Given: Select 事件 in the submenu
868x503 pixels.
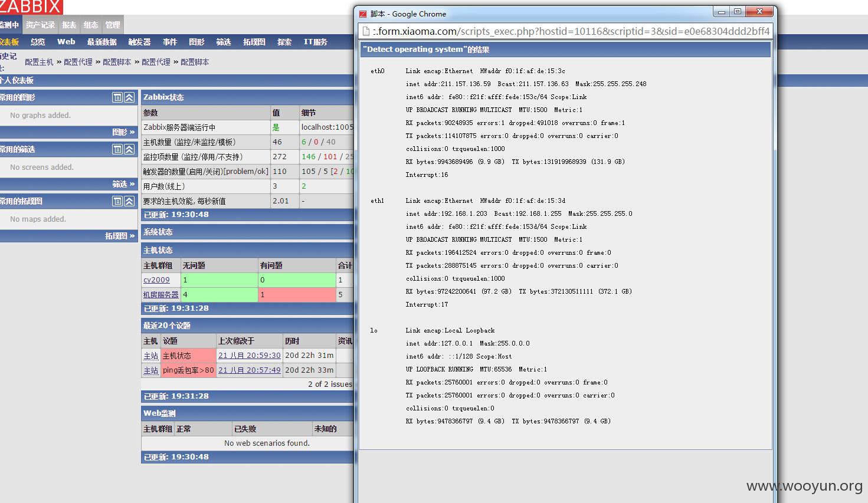Looking at the screenshot, I should click(170, 42).
